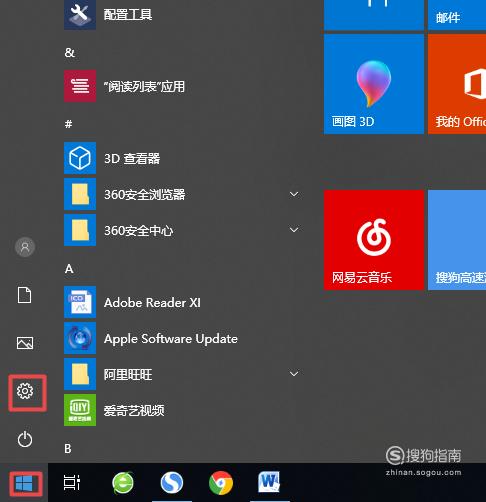Select the 爱奇艺视频 label
This screenshot has height=502, width=486.
pos(134,411)
